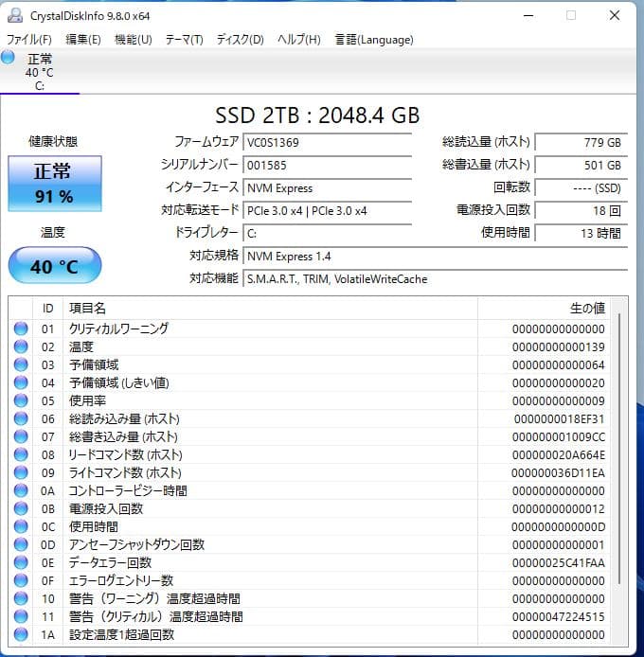644x657 pixels.
Task: Click status orb for ID 0C 使用時間 row
Action: coord(21,526)
